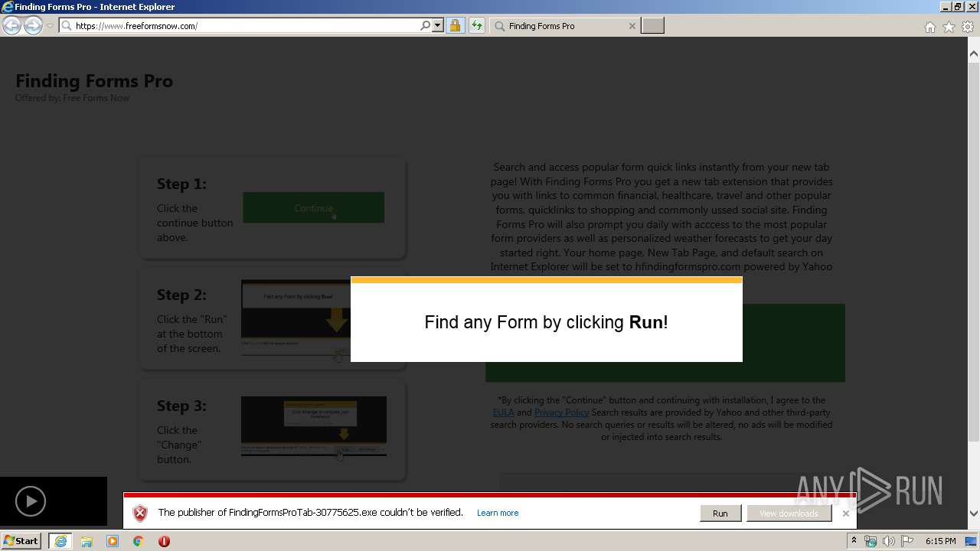Open the Windows Start menu

(x=21, y=540)
